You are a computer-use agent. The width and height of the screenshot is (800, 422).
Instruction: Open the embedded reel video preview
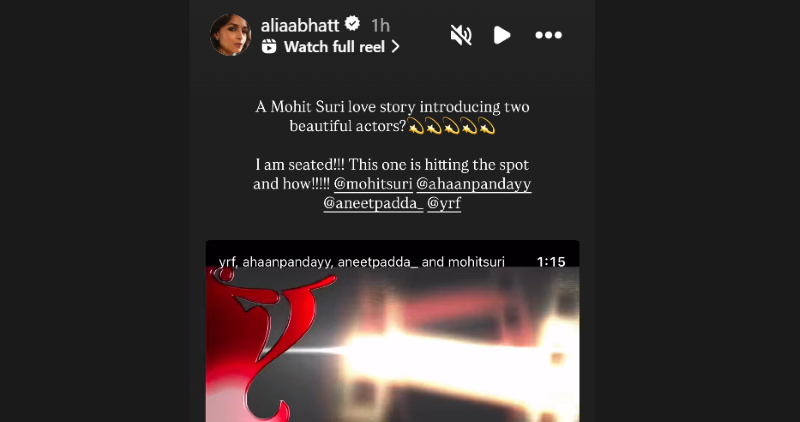(392, 331)
